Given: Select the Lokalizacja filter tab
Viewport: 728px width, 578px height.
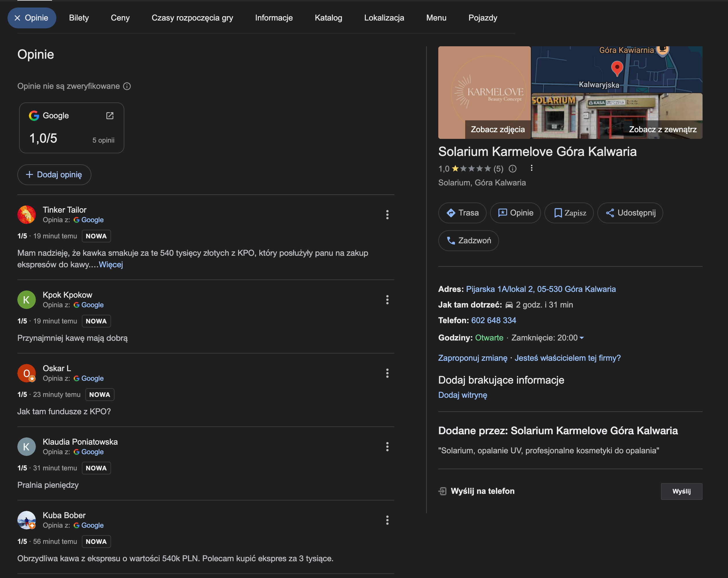Looking at the screenshot, I should coord(384,18).
